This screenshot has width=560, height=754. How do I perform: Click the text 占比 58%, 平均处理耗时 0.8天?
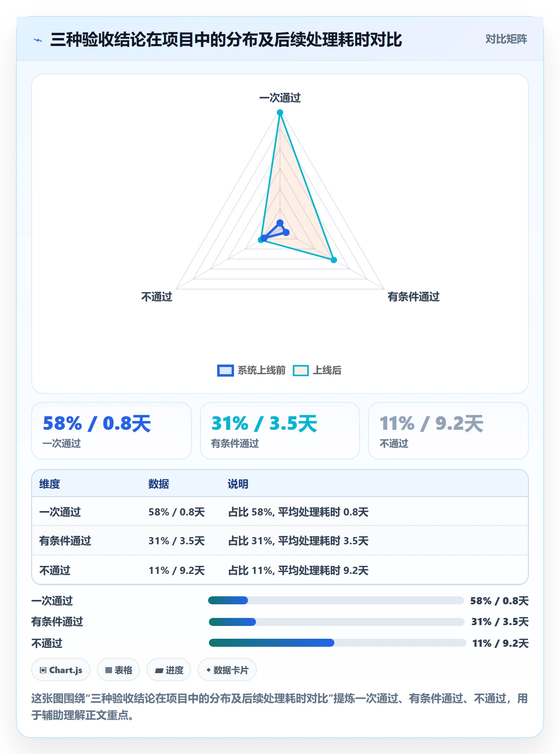point(298,512)
